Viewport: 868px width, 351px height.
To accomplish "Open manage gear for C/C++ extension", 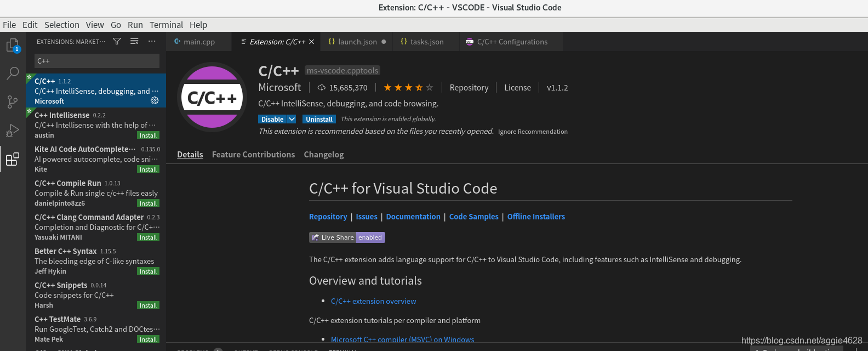I will tap(155, 101).
